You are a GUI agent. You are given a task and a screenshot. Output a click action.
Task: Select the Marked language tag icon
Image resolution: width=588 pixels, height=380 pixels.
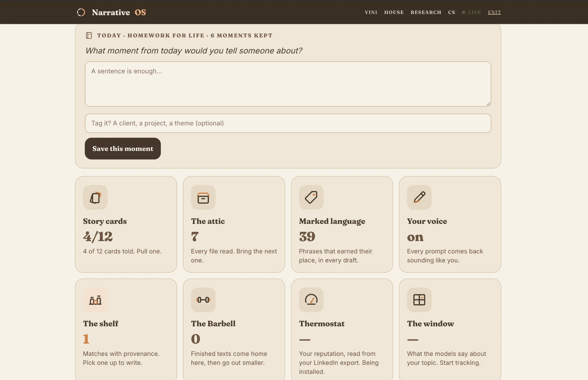[311, 197]
